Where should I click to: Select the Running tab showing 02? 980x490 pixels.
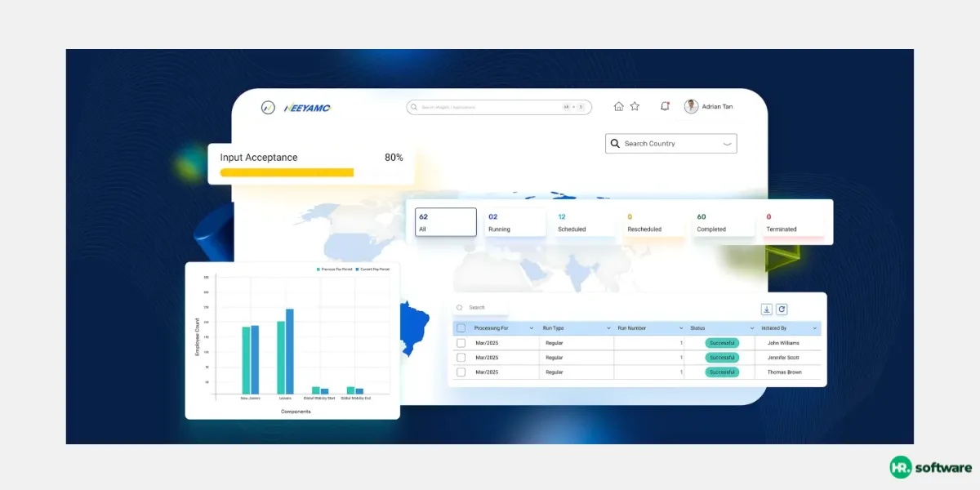pyautogui.click(x=514, y=222)
